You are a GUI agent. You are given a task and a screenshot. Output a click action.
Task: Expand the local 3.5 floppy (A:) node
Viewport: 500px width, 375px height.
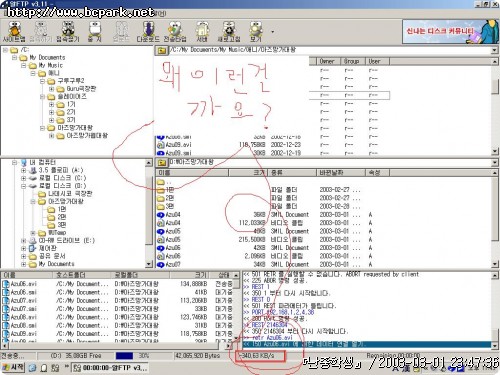tap(23, 170)
